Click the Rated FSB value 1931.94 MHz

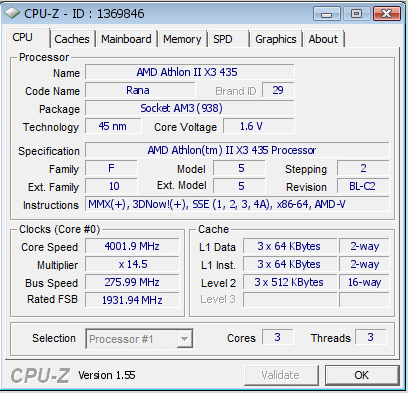[132, 300]
